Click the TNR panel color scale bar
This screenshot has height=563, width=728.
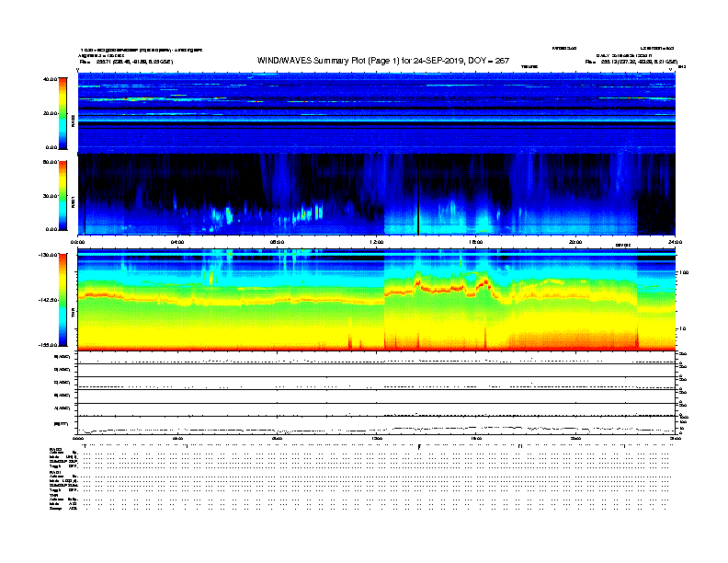tap(63, 300)
